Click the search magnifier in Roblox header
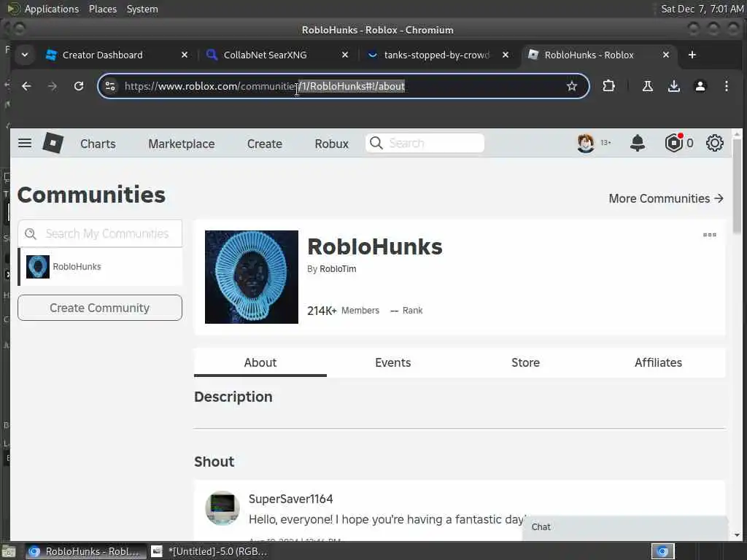Screen dimensions: 747x560 tap(376, 143)
